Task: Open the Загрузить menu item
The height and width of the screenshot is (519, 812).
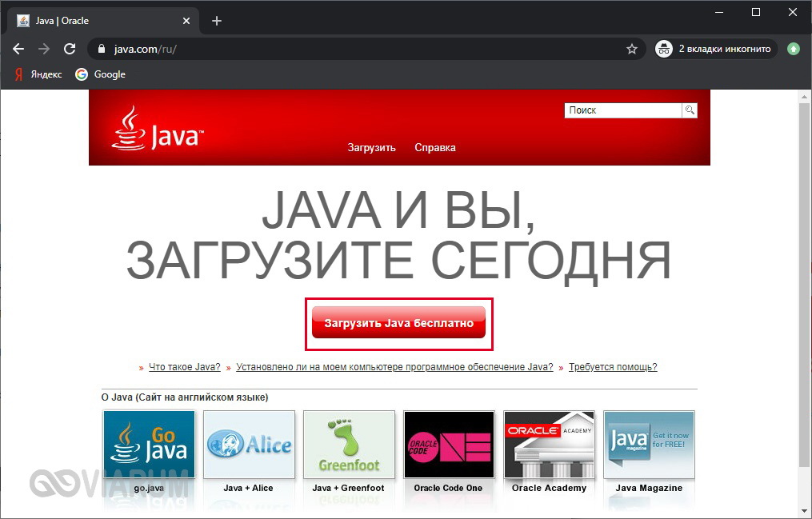Action: tap(371, 148)
